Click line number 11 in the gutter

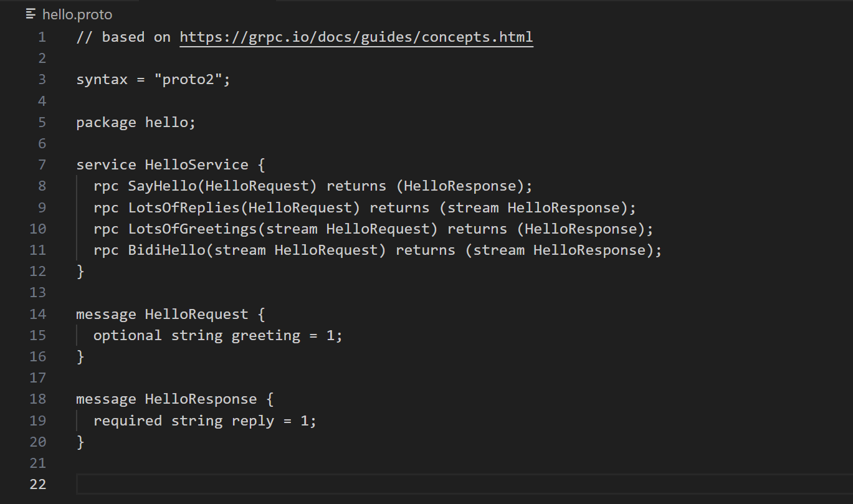coord(38,250)
